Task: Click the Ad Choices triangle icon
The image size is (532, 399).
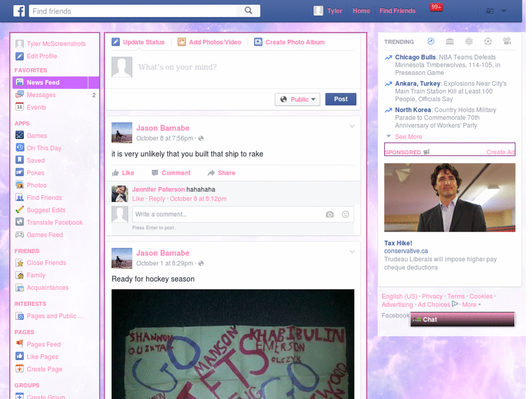Action: click(455, 304)
